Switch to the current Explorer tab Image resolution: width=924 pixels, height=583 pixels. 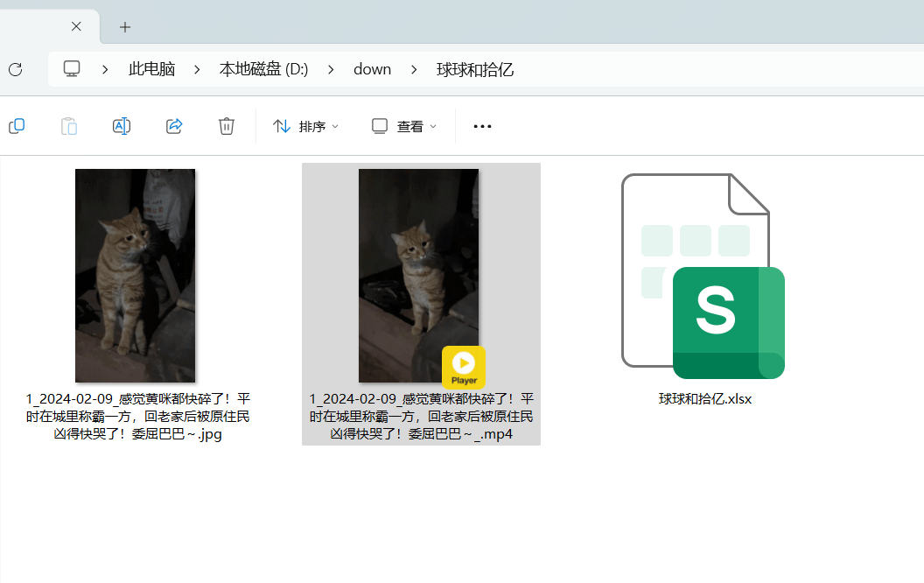(x=39, y=26)
